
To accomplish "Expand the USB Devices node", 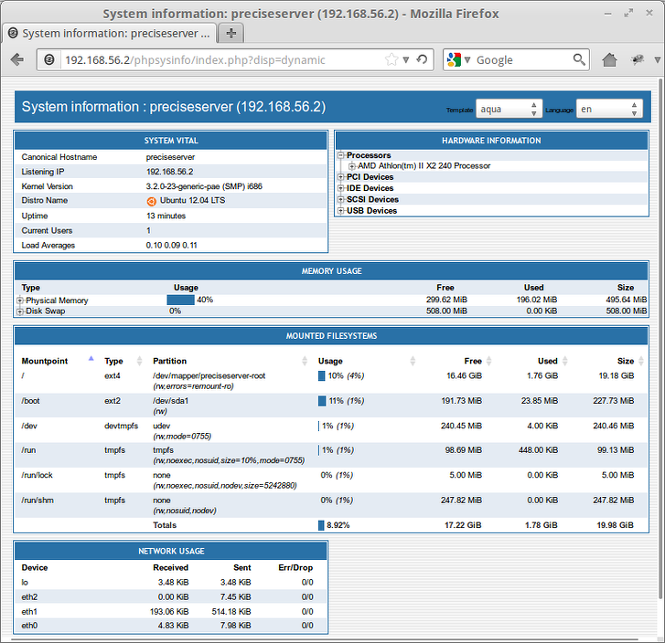I will click(x=341, y=211).
